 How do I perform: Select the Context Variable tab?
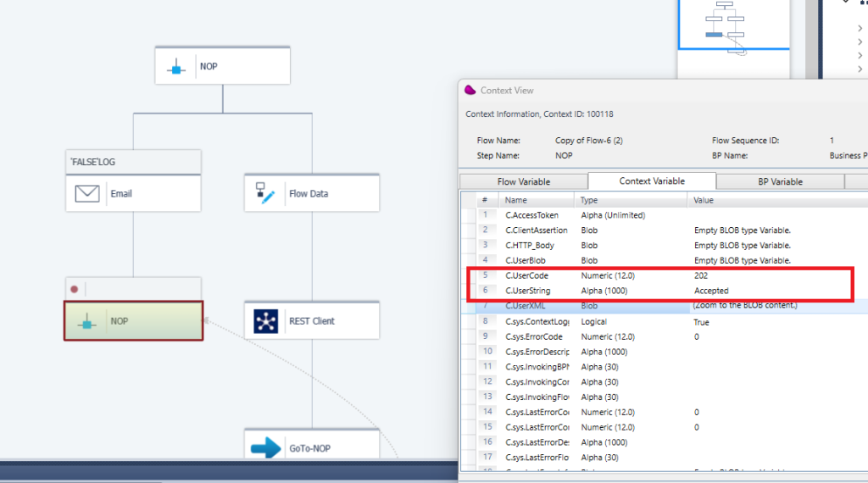tap(651, 180)
